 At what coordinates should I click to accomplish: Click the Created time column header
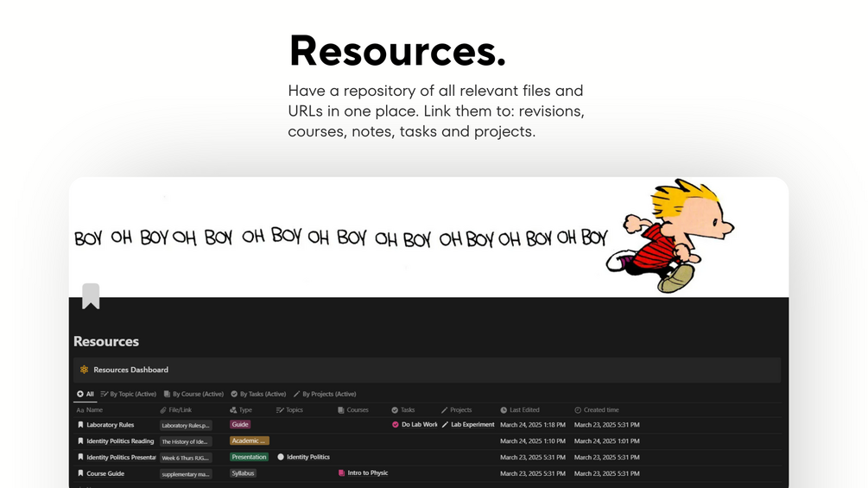pos(597,410)
